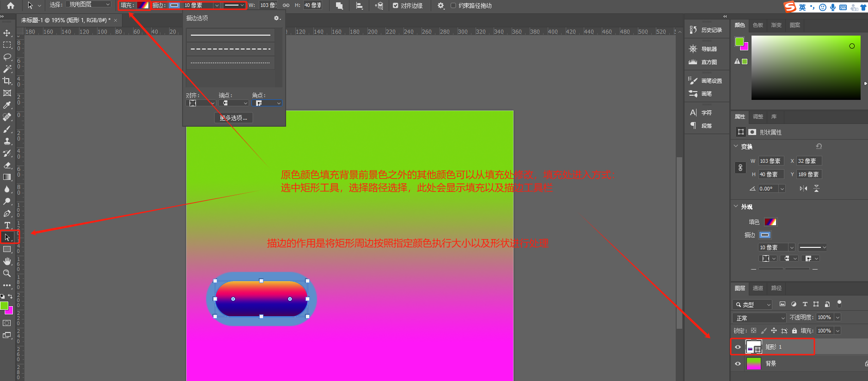Switch to the 调整 tab
This screenshot has height=381, width=868.
[758, 117]
